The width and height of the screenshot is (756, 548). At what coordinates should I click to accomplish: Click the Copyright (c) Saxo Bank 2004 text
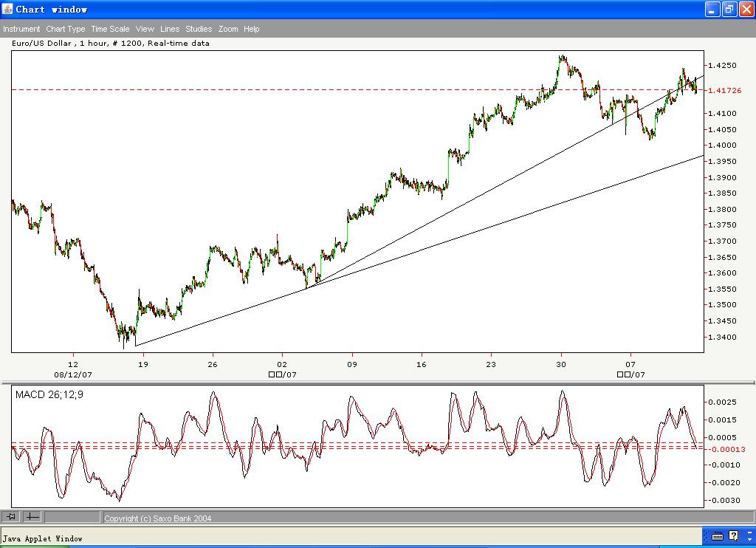point(158,518)
